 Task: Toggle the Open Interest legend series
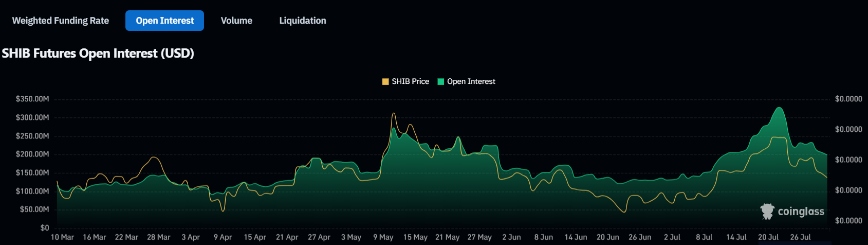pos(466,81)
